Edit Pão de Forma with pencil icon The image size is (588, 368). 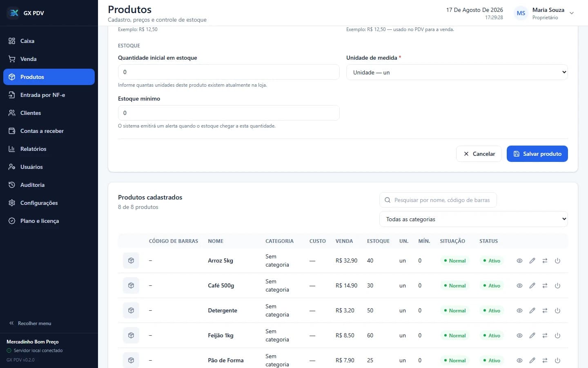[532, 361]
